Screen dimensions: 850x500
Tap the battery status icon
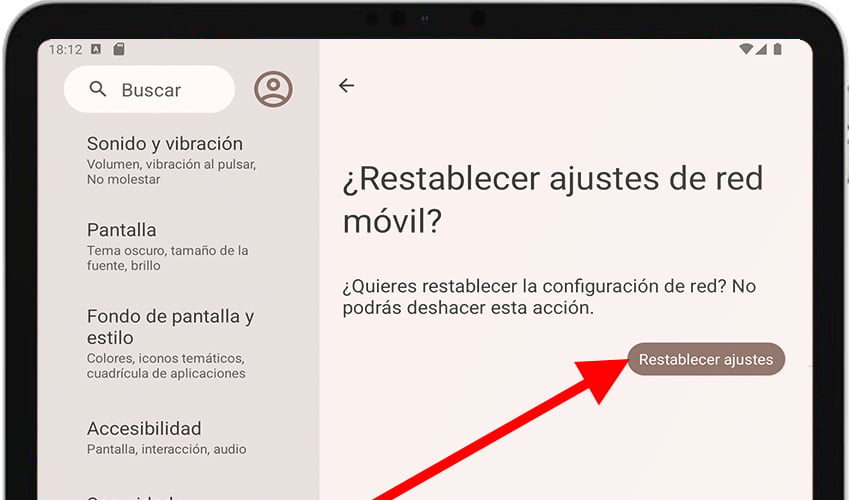pyautogui.click(x=777, y=49)
